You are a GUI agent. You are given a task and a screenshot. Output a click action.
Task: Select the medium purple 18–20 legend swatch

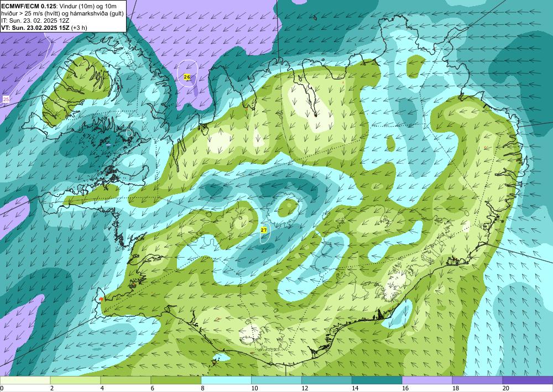(478, 380)
